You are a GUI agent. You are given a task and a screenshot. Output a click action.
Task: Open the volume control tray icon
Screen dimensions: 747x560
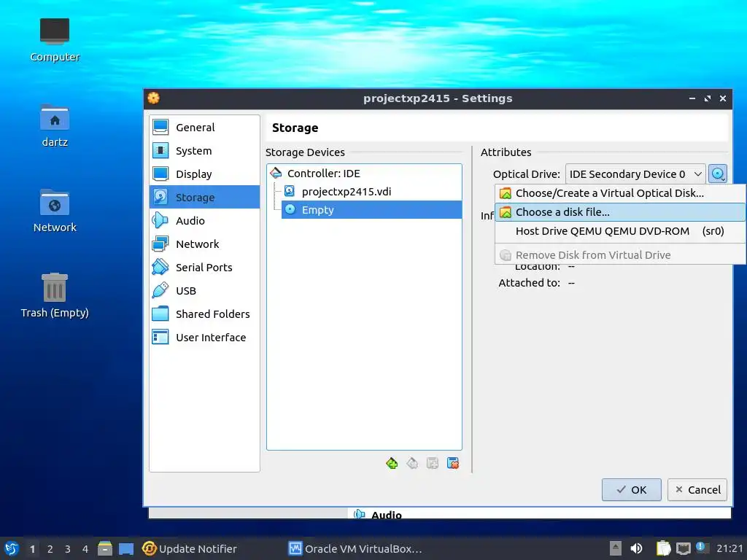636,548
